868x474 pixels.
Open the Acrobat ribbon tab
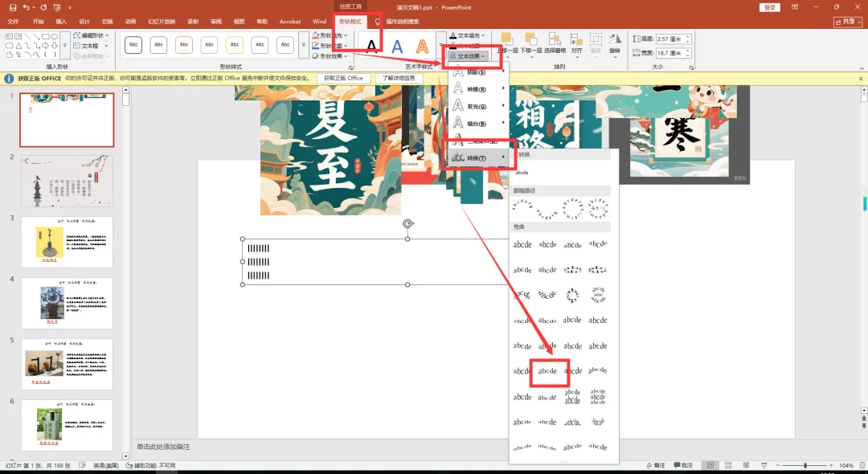pyautogui.click(x=290, y=22)
